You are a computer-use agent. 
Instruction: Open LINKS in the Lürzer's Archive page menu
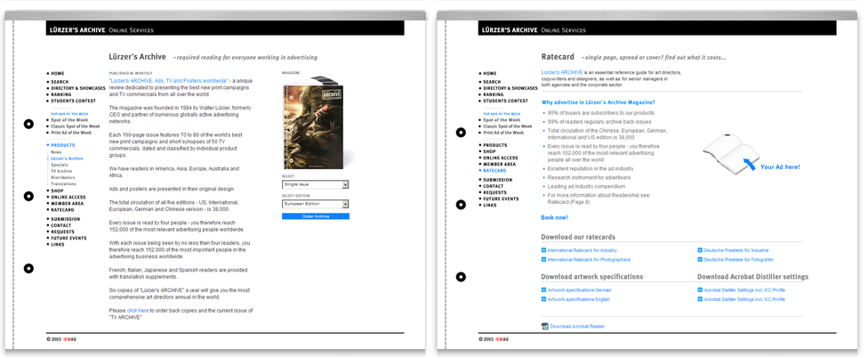pos(58,244)
